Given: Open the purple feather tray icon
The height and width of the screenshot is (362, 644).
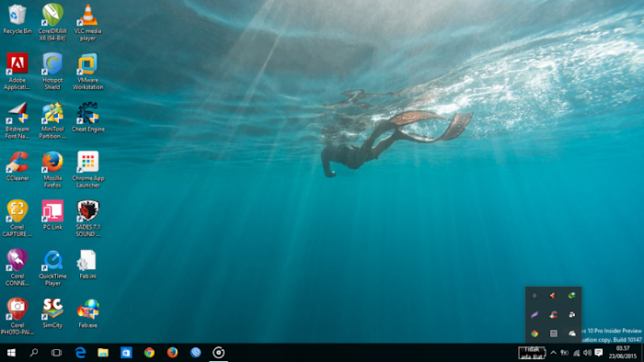Looking at the screenshot, I should point(535,314).
